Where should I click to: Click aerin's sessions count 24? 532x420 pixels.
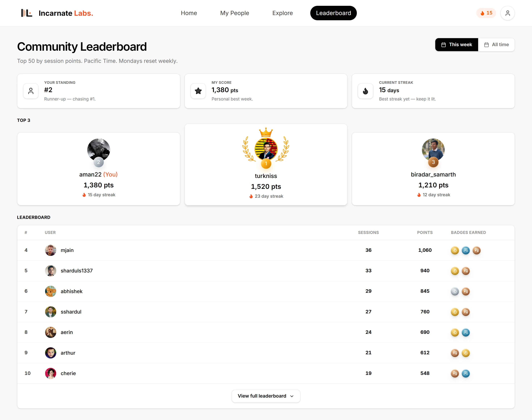click(368, 332)
